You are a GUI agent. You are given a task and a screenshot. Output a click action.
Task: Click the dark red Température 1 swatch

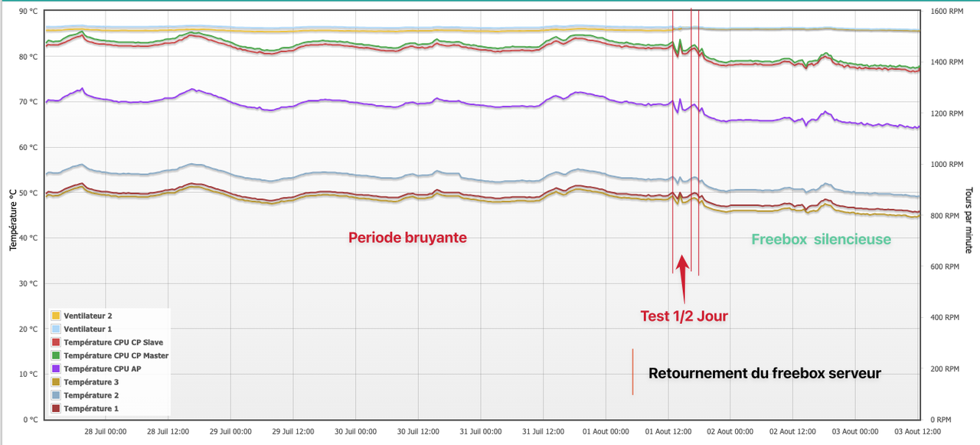point(55,409)
